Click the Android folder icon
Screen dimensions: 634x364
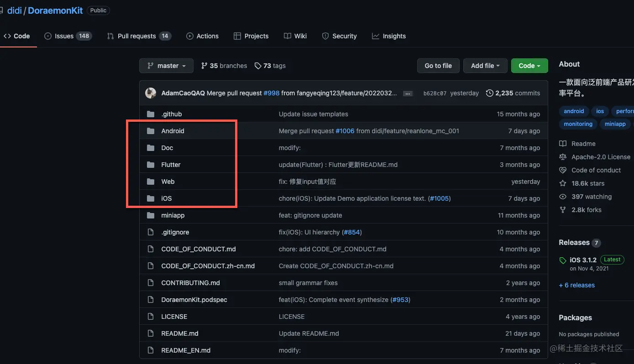(x=151, y=131)
